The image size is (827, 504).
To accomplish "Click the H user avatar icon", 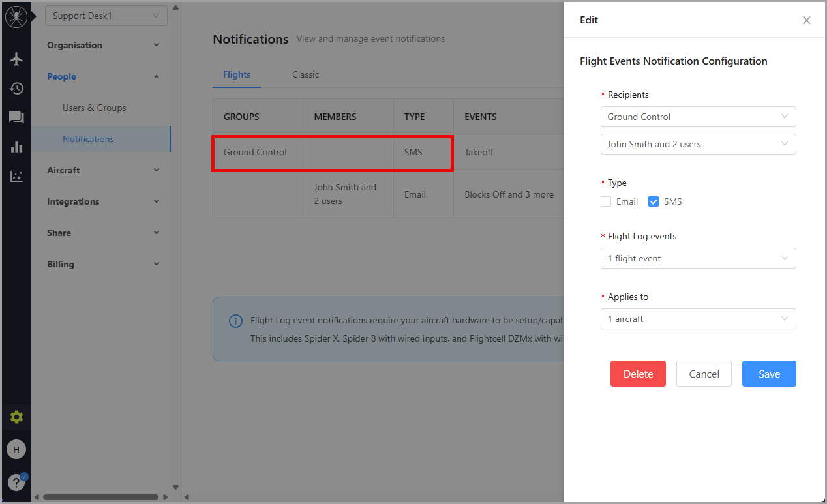I will 16,449.
